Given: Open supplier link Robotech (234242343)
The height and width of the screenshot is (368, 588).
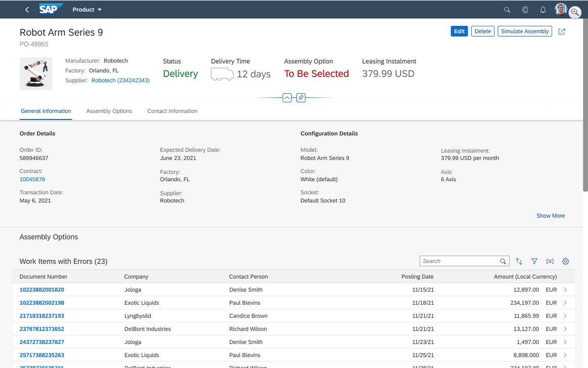Looking at the screenshot, I should coord(120,80).
